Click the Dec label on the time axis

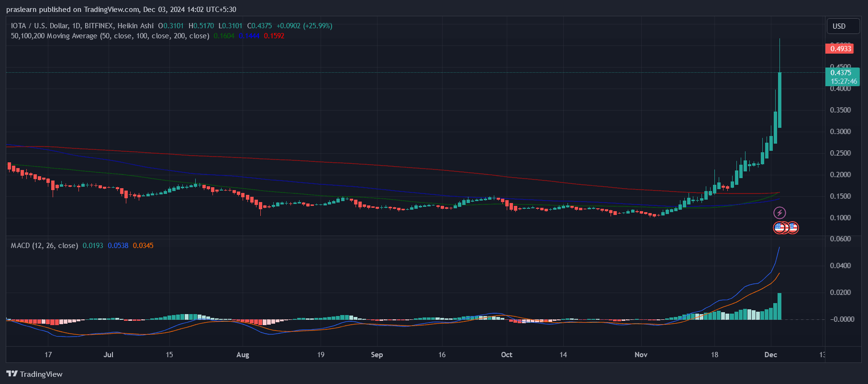pos(771,355)
